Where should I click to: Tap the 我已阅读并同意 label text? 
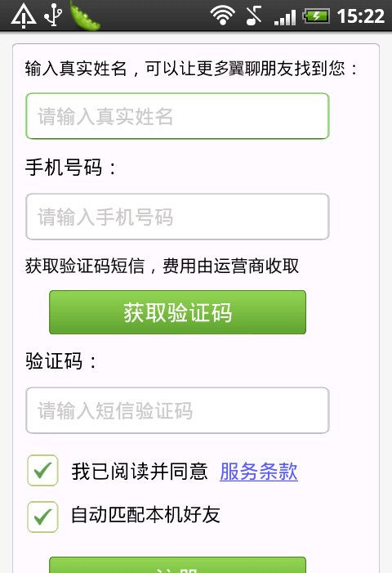140,472
